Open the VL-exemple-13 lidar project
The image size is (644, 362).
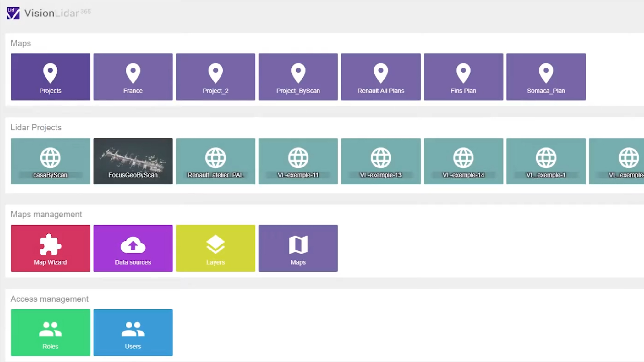point(381,161)
